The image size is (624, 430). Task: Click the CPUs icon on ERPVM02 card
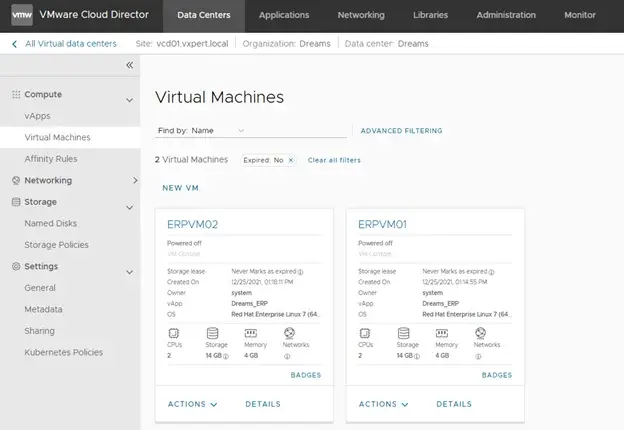click(x=175, y=332)
